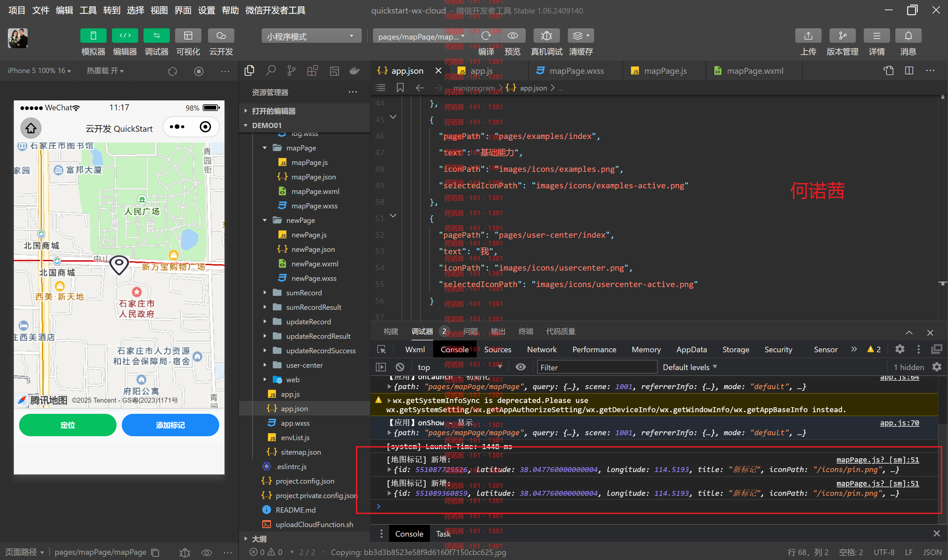The width and height of the screenshot is (948, 560).
Task: Close the app.json editor tab
Action: pyautogui.click(x=438, y=70)
